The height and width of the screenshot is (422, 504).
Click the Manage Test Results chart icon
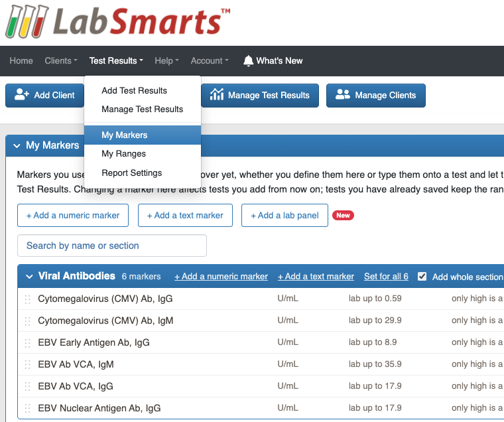217,95
